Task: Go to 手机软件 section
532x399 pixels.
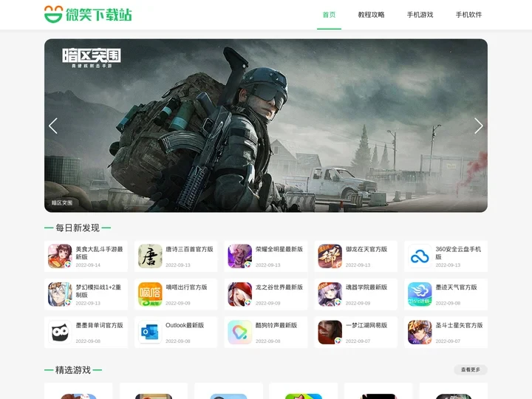Action: 468,15
